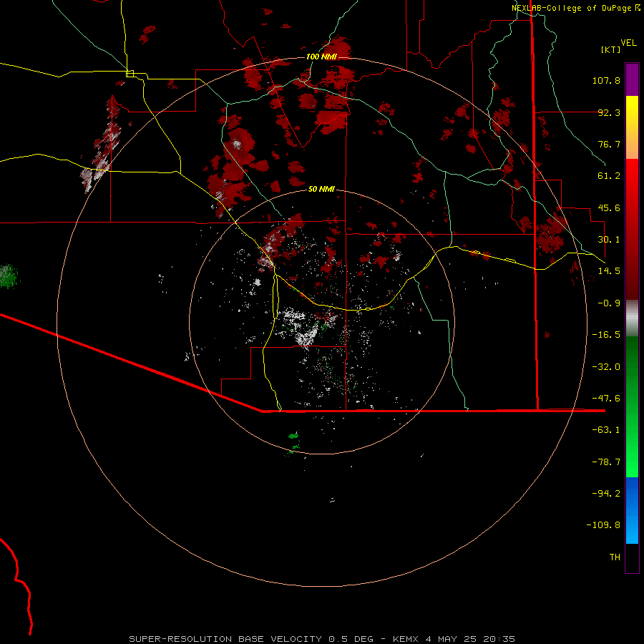644x644 pixels.
Task: Click the -109.8 velocity scale value
Action: [x=603, y=525]
